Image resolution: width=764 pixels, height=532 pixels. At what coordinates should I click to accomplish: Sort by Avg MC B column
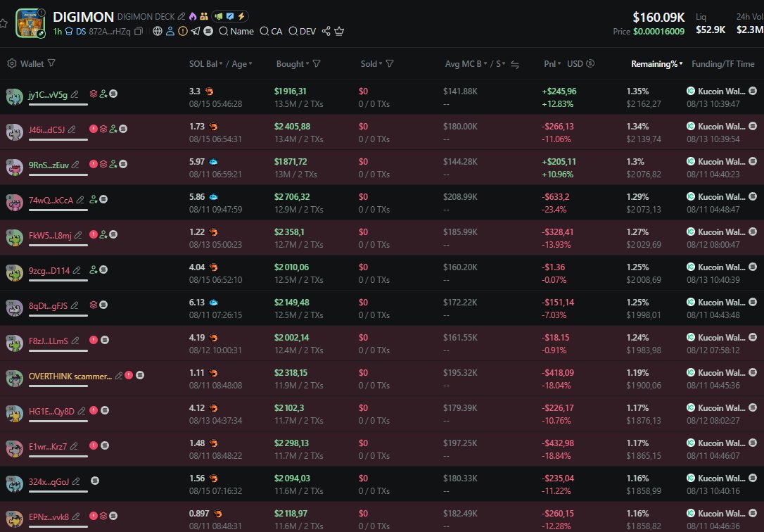coord(466,64)
